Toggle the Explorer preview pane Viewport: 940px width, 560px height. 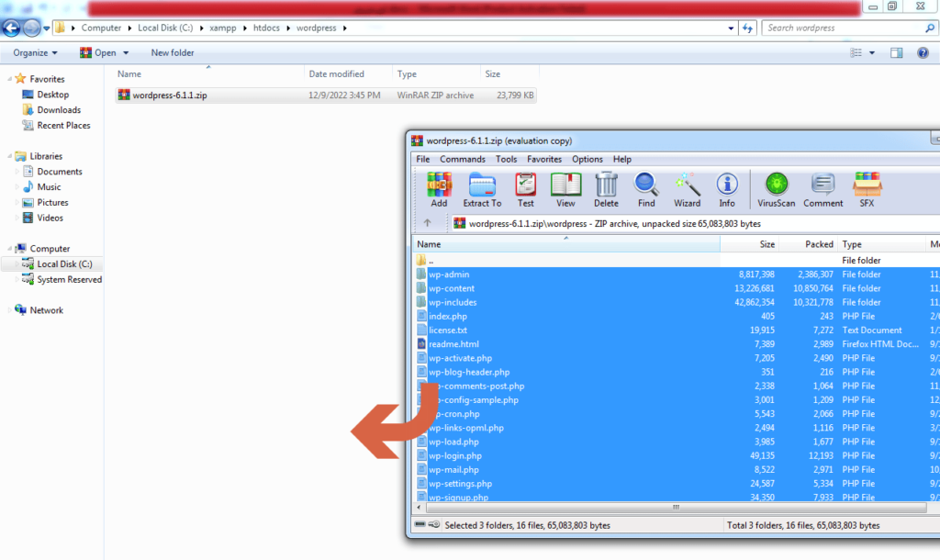click(896, 52)
